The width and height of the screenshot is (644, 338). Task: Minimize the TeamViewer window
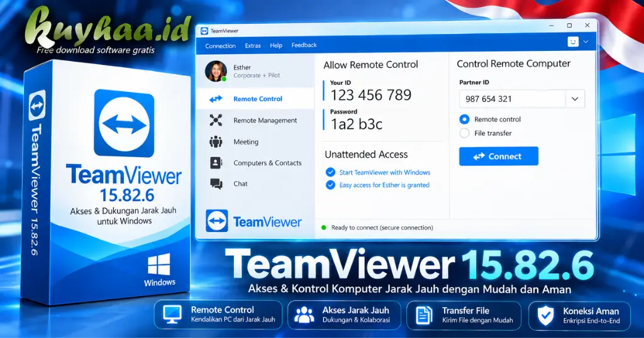[x=551, y=25]
